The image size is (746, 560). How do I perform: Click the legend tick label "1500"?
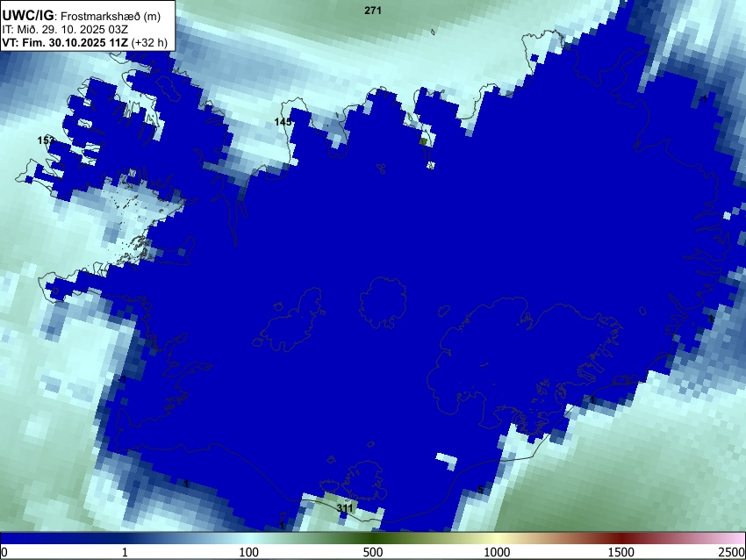pyautogui.click(x=620, y=552)
